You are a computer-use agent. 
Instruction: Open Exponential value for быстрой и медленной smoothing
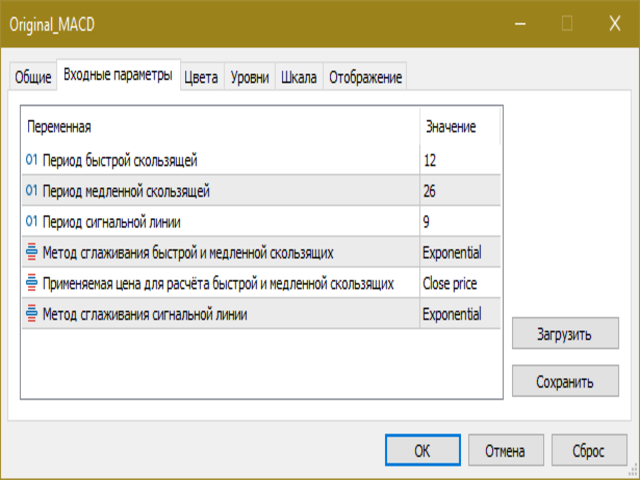[x=460, y=252]
